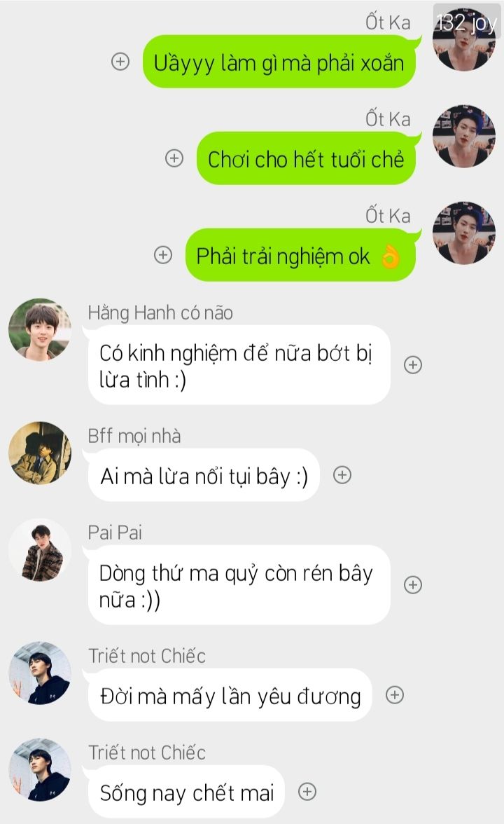Open Triết not Chiếc's avatar beside 'Đời mà mấy lần'
Screen dimensions: 504x824
tap(40, 673)
